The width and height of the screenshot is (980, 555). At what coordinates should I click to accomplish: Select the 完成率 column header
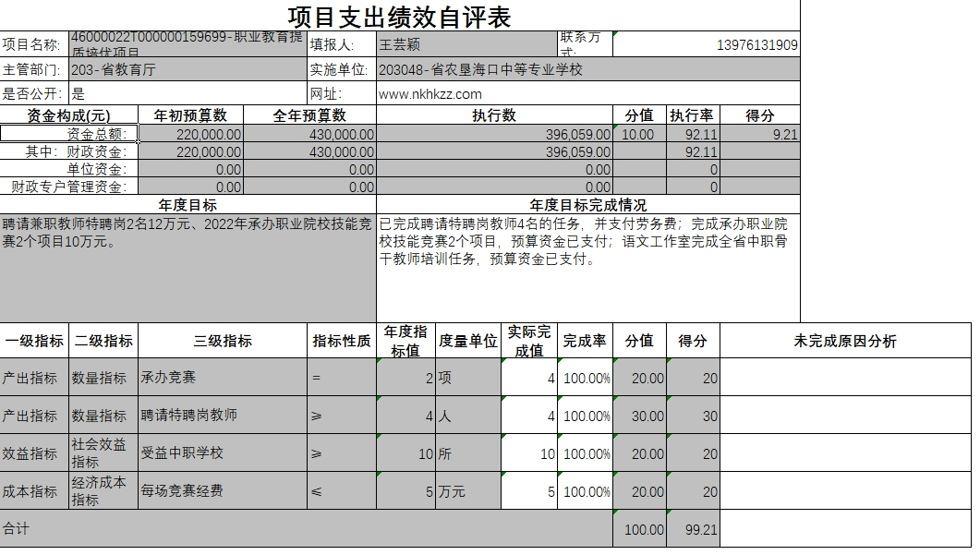[585, 341]
